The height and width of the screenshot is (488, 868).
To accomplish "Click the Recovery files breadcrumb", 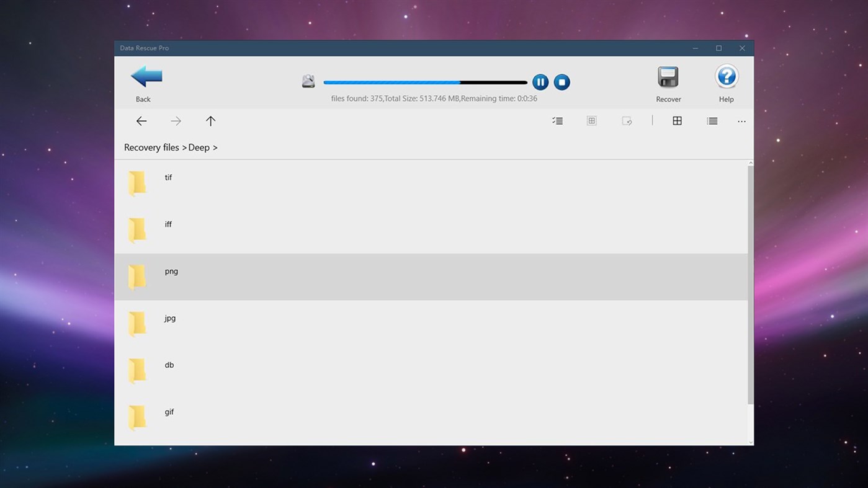I will (151, 147).
